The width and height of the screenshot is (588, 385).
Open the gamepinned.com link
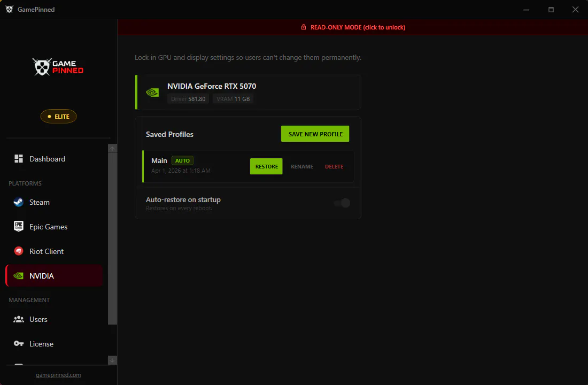pyautogui.click(x=58, y=375)
